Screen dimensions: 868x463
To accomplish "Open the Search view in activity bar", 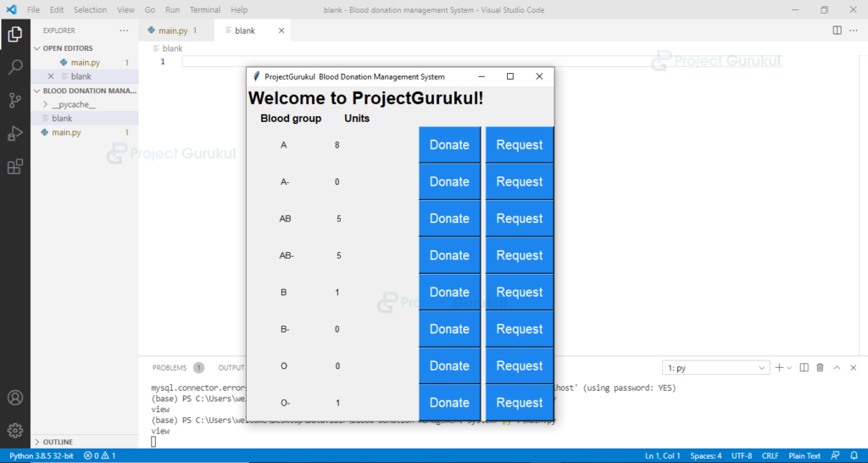I will coord(15,68).
